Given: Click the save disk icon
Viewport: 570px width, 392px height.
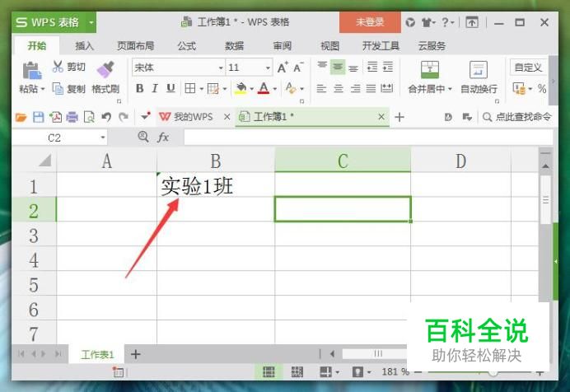Looking at the screenshot, I should (38, 117).
